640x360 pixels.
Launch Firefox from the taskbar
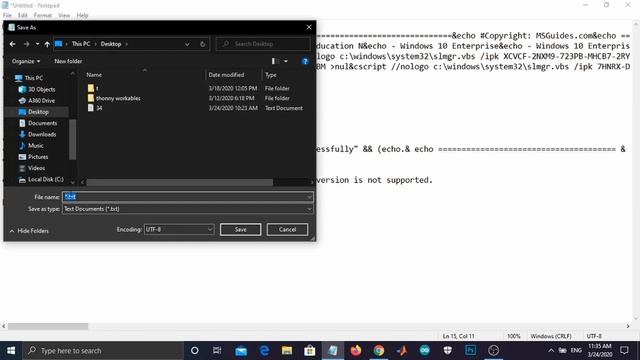356,351
